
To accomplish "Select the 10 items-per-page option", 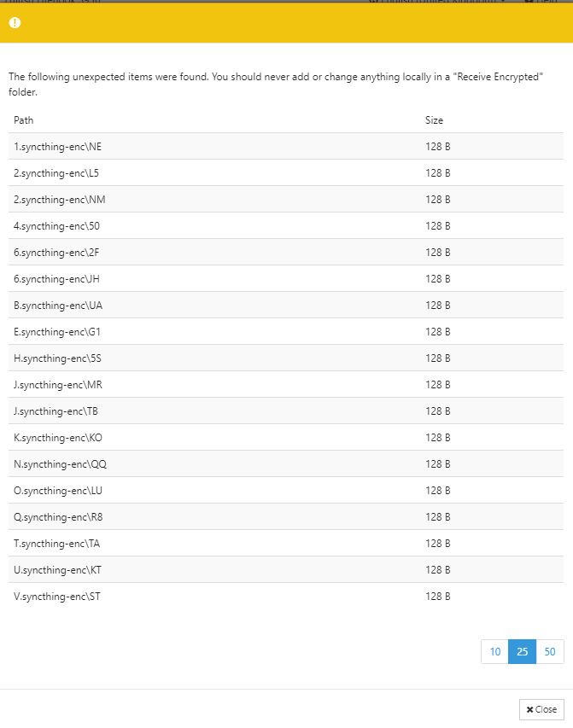I will (495, 652).
